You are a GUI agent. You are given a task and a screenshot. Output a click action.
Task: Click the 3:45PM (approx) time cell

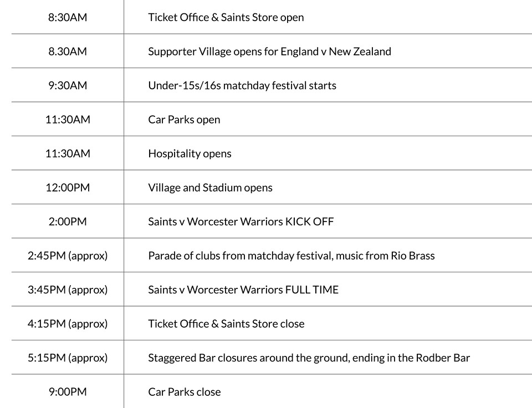(68, 290)
